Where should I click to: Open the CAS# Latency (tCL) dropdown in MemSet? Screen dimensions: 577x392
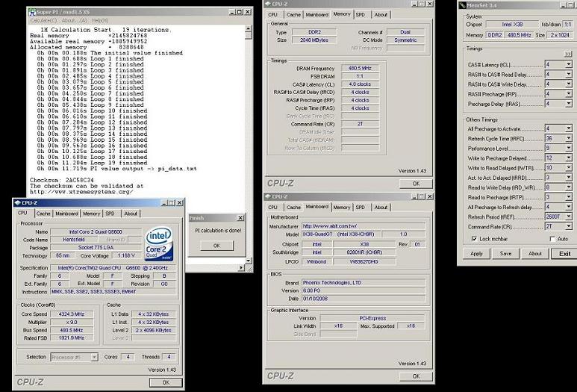(x=568, y=65)
